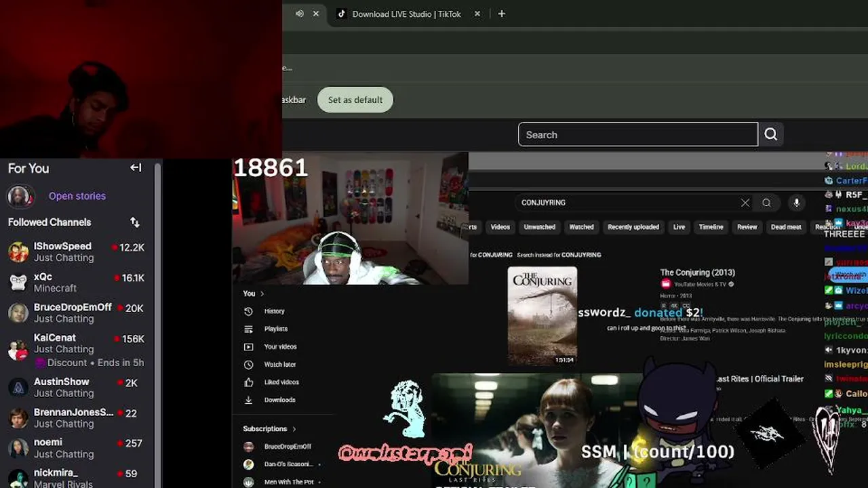Click the TikTok favicon on the tab
Image resolution: width=868 pixels, height=488 pixels.
coord(342,14)
